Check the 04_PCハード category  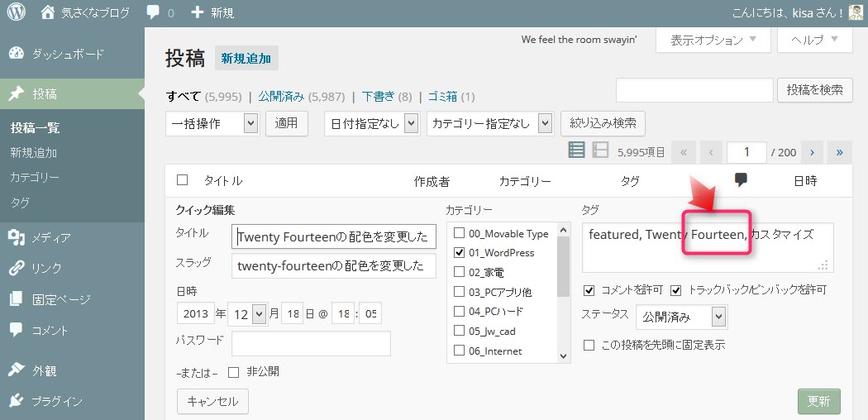tap(459, 311)
